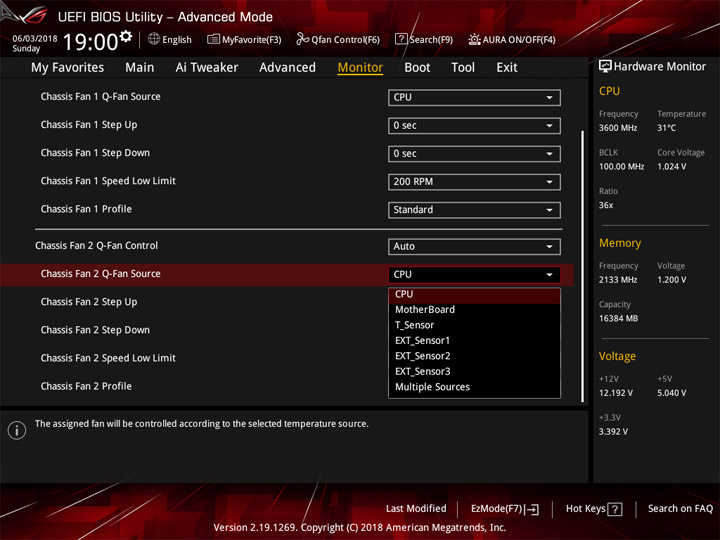Screen dimensions: 720x540
Task: Open Chassis Fan 2 Q-Fan Control dropdown
Action: tap(474, 247)
